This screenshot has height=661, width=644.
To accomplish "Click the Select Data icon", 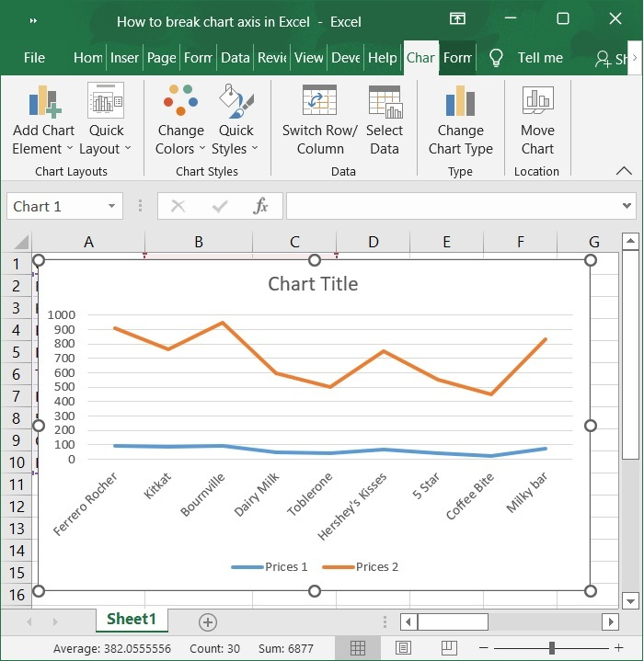I will [385, 102].
